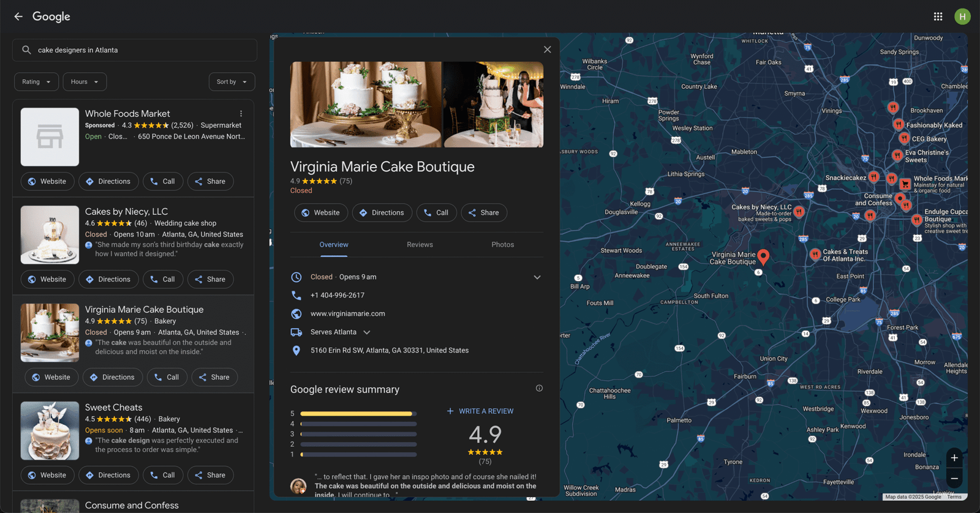This screenshot has width=980, height=513.
Task: Visit the Whole Foods Market website
Action: coord(47,181)
